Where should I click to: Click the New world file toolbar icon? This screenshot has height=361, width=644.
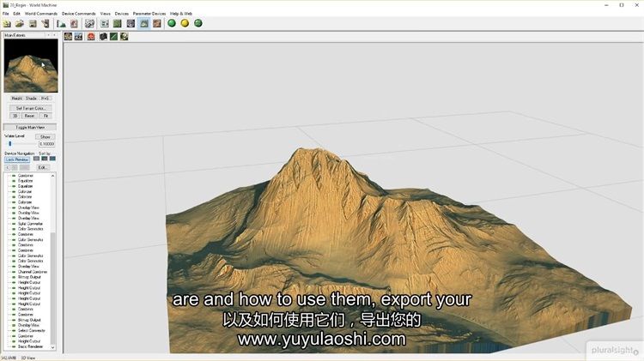(x=7, y=24)
